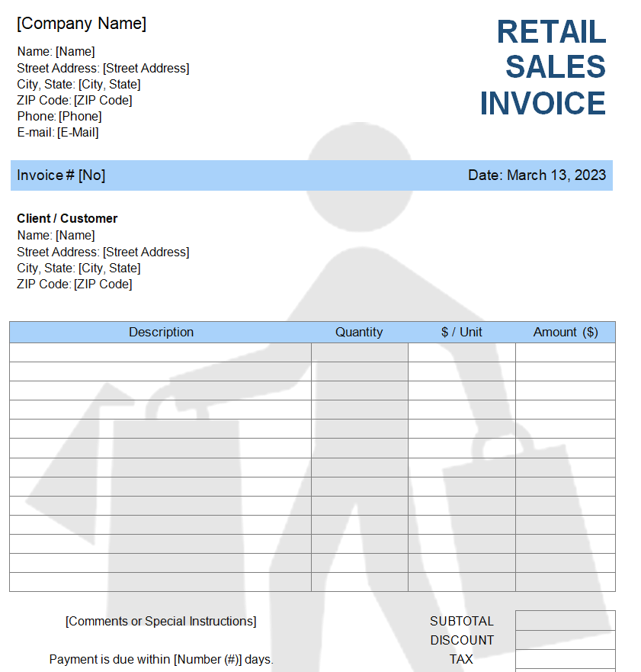Viewport: 641px width, 672px height.
Task: Click the company ZIP Code placeholder line
Action: [x=74, y=100]
